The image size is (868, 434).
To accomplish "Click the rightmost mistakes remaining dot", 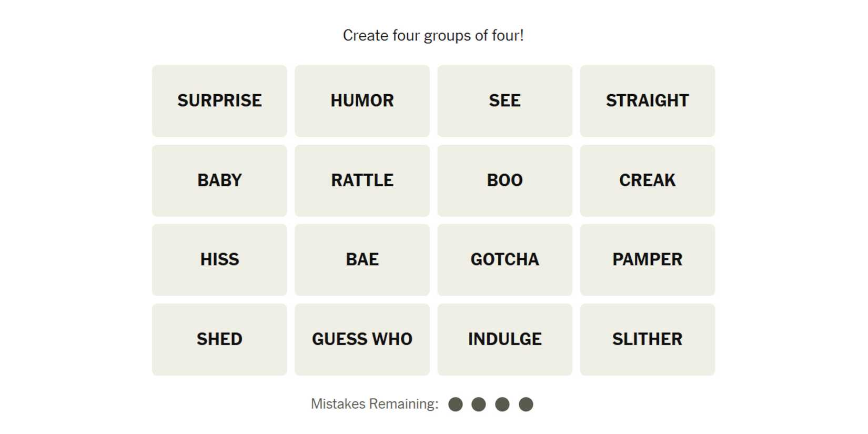I will pyautogui.click(x=526, y=404).
